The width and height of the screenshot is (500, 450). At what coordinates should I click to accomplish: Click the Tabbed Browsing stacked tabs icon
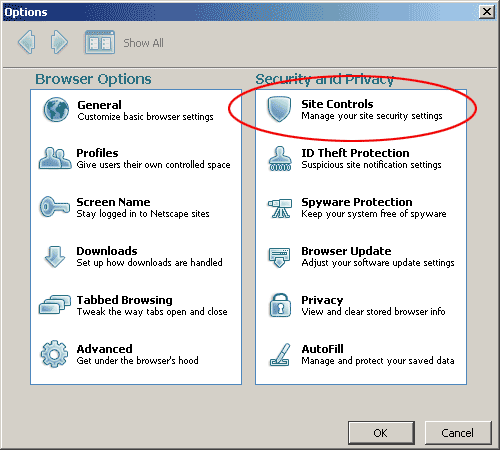tap(55, 305)
